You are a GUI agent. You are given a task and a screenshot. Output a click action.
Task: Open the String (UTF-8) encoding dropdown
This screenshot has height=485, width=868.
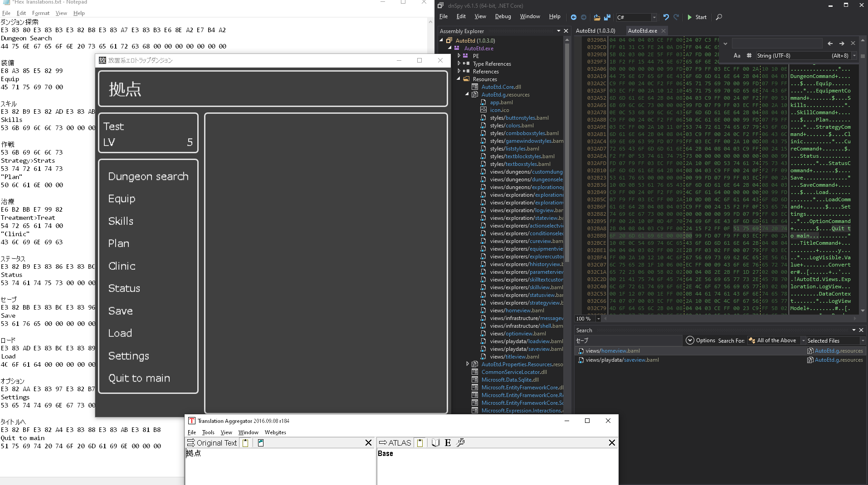(854, 56)
